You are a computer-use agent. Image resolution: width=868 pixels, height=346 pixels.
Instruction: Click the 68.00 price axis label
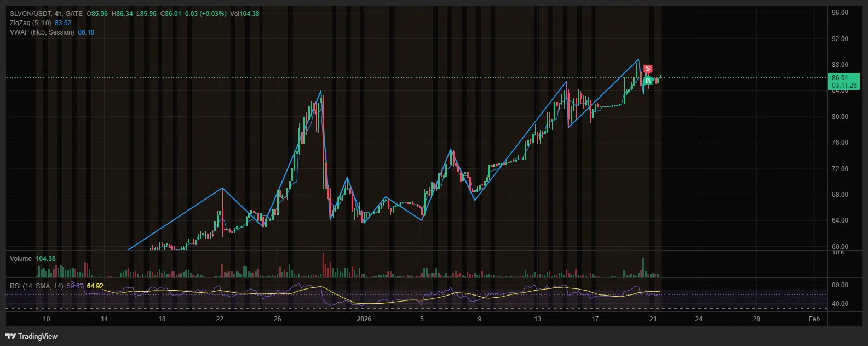click(840, 195)
